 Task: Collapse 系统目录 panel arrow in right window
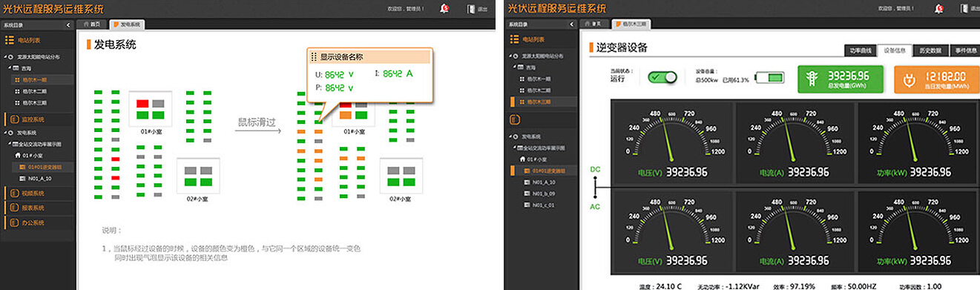pyautogui.click(x=571, y=24)
